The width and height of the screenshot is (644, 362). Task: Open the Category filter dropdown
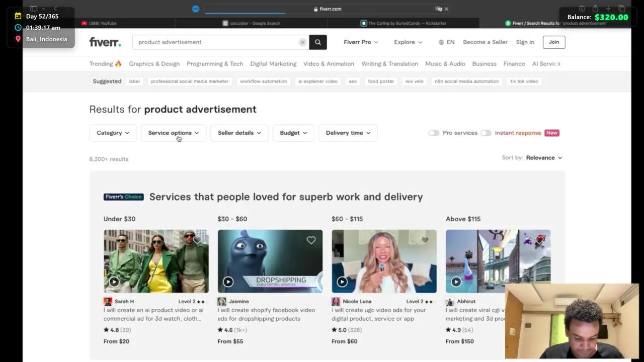pos(113,133)
